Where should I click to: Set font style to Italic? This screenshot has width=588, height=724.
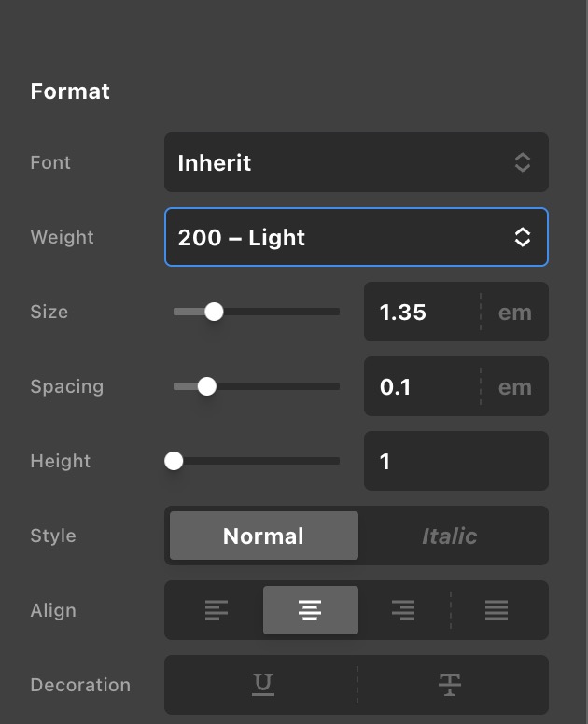pos(449,536)
